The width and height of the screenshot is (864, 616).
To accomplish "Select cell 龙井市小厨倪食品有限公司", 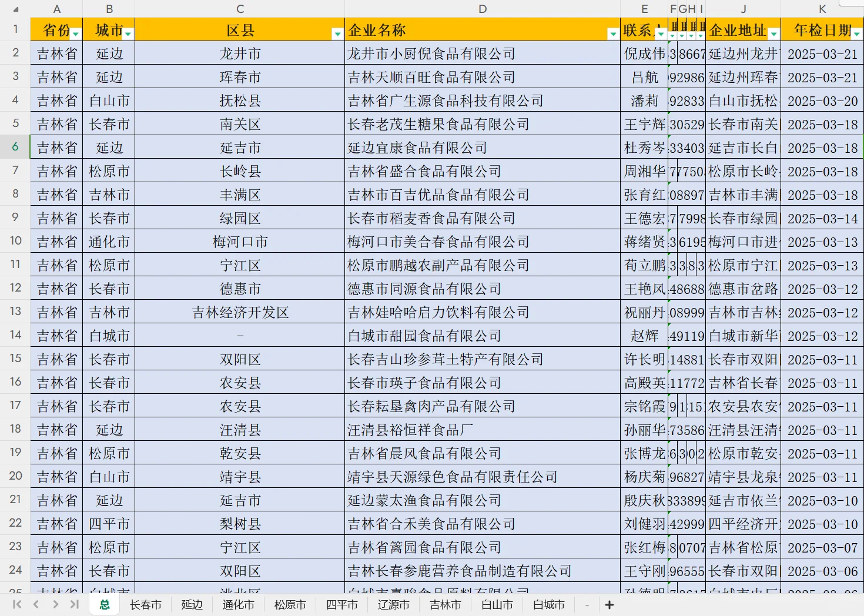I will (483, 53).
